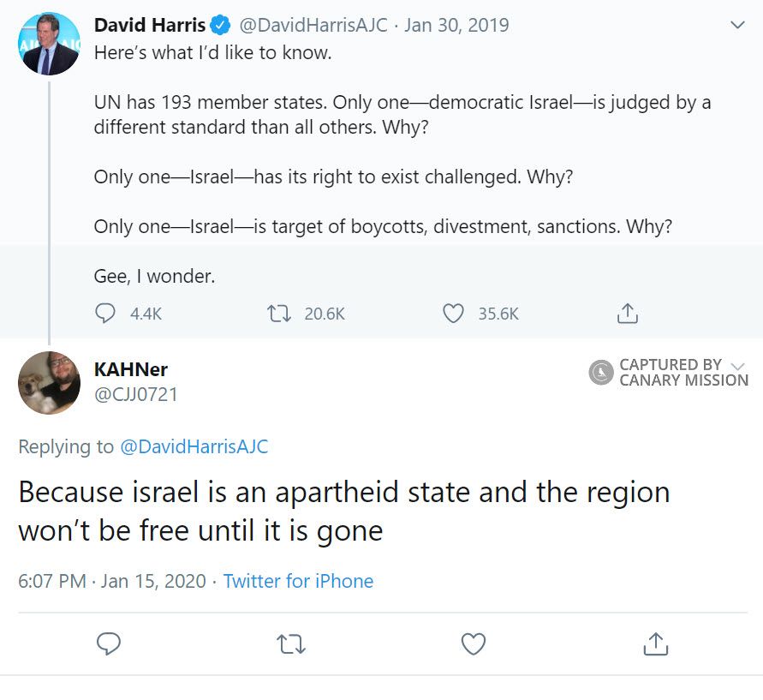Click the Jan 30, 2019 timestamp
Viewport: 763px width, 700px height.
[456, 25]
